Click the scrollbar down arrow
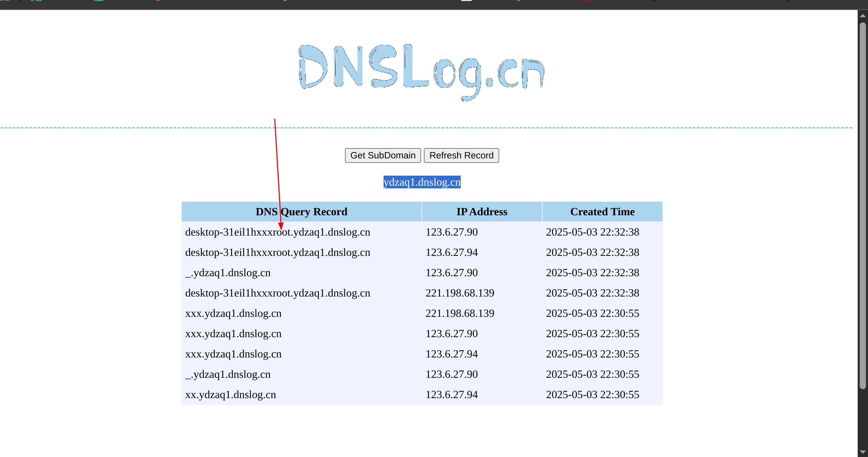This screenshot has height=457, width=868. tap(862, 452)
